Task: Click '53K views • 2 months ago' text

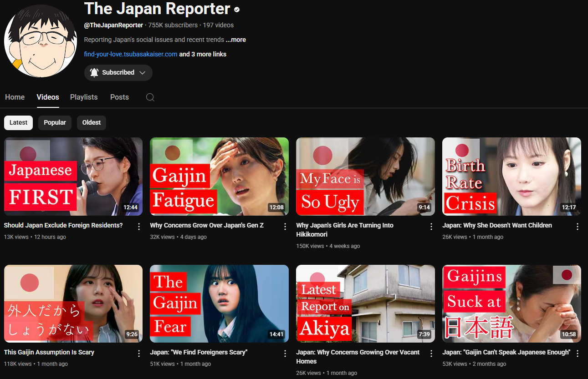Action: click(474, 364)
